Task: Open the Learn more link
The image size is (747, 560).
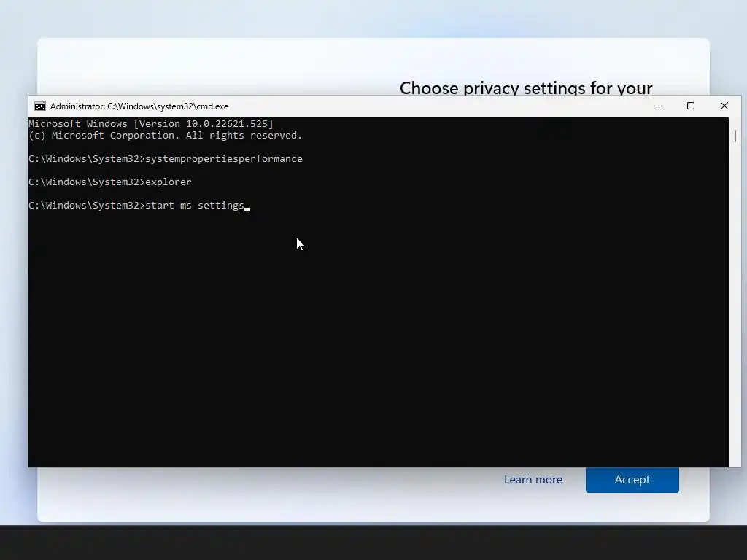Action: click(x=533, y=480)
